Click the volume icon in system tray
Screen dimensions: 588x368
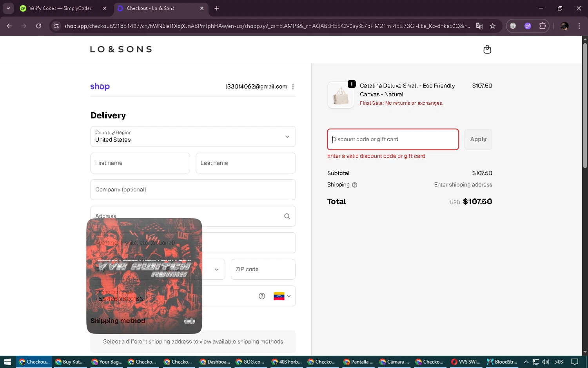pos(546,362)
